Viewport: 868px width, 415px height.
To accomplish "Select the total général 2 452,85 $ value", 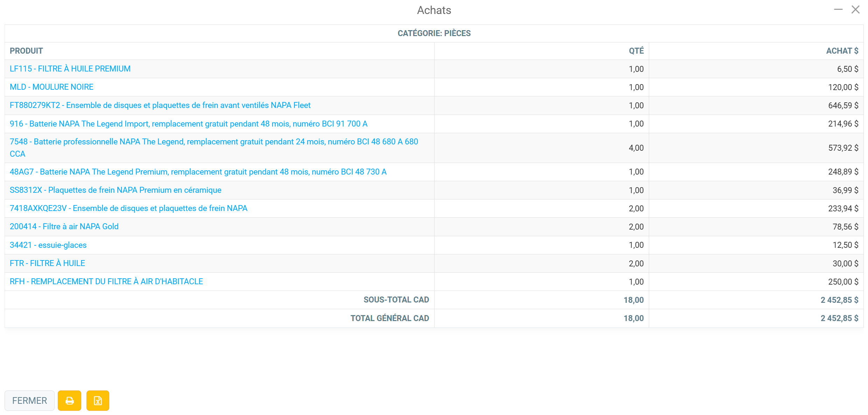I will point(839,318).
